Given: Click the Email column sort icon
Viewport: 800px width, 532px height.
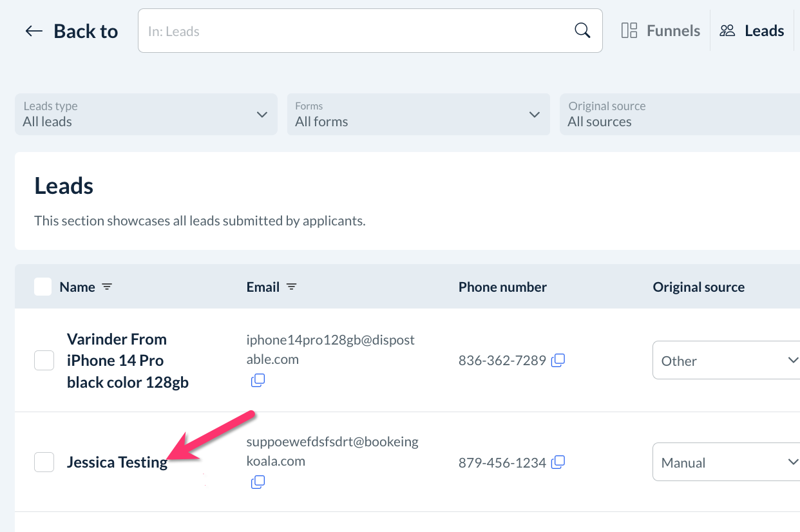Looking at the screenshot, I should coord(291,287).
